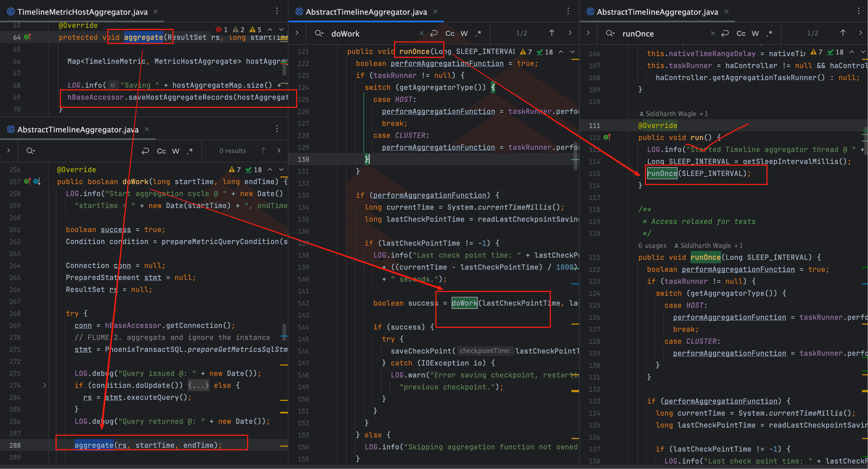The width and height of the screenshot is (868, 469).
Task: Expand replace field in doWork search bar
Action: [x=297, y=33]
